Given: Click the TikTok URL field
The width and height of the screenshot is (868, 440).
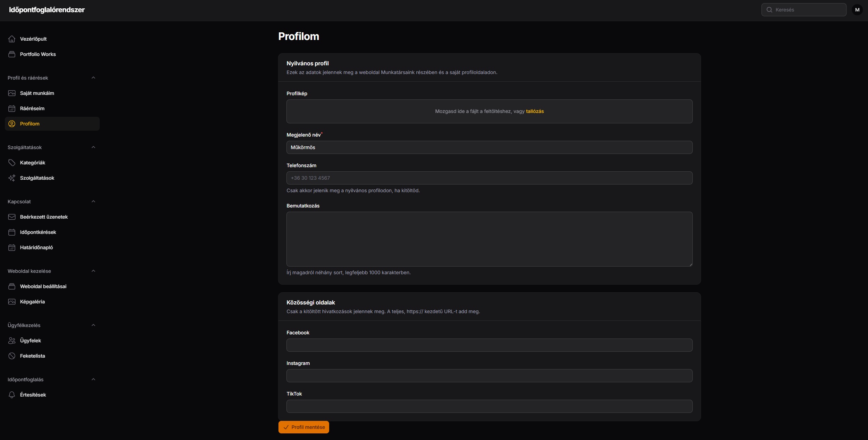Looking at the screenshot, I should coord(489,406).
